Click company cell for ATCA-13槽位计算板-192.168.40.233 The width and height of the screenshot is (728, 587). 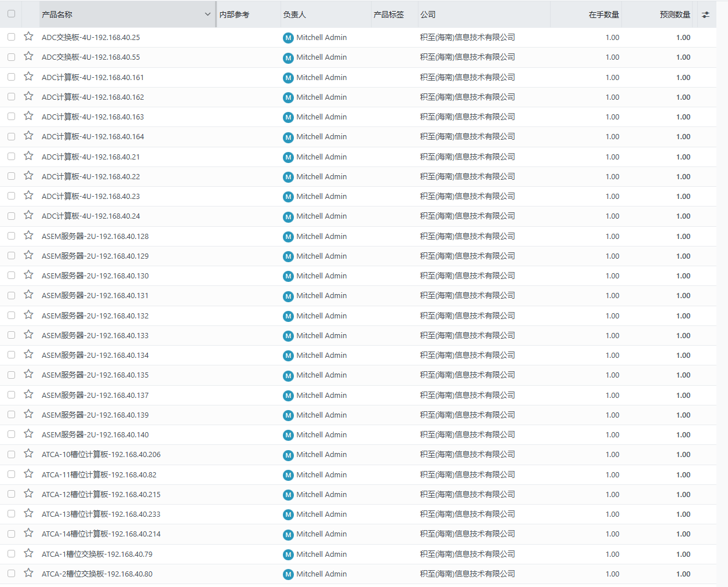[x=467, y=514]
